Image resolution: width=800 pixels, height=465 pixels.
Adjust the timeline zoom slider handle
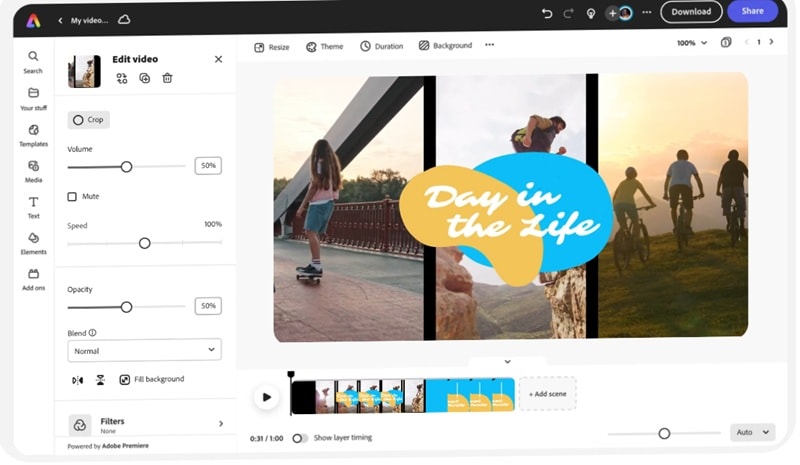pos(664,433)
